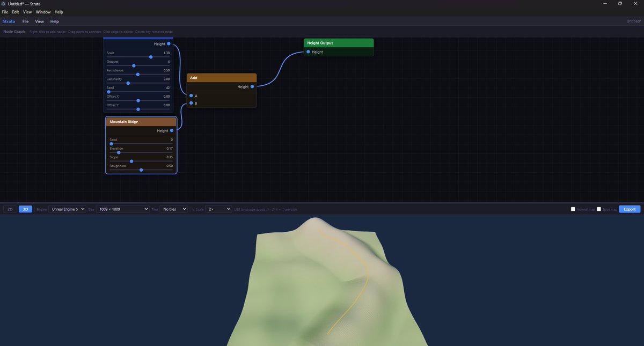The image size is (644, 346).
Task: Open the File menu next to Strata logo
Action: [25, 21]
